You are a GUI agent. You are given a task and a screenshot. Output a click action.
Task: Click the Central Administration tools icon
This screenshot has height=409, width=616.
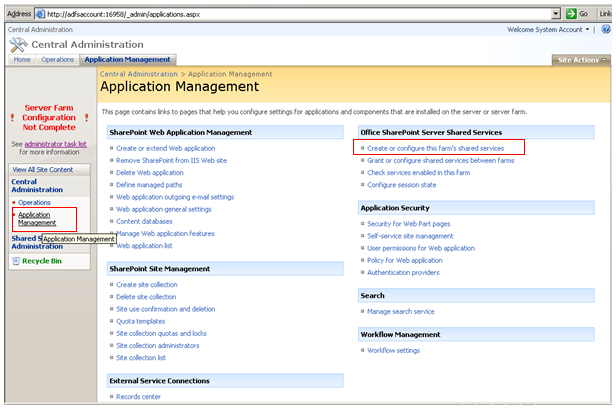(x=19, y=45)
